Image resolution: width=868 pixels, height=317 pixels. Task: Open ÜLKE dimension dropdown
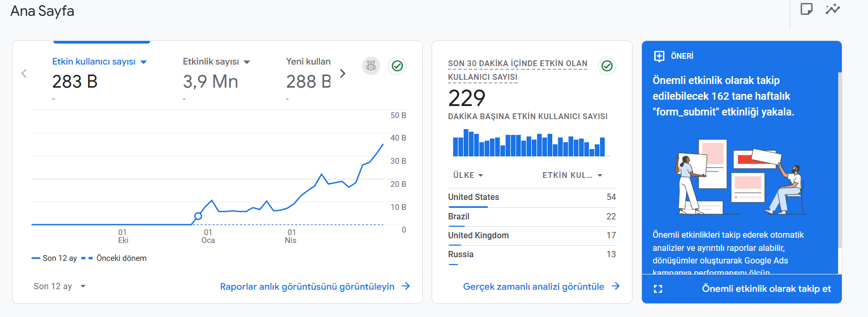coord(468,175)
